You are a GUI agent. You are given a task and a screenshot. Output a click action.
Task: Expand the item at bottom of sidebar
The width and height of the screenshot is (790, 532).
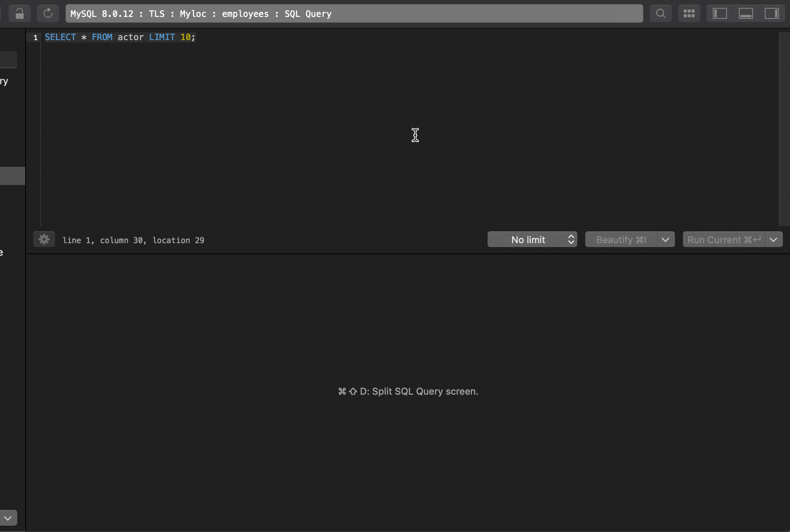pyautogui.click(x=8, y=518)
